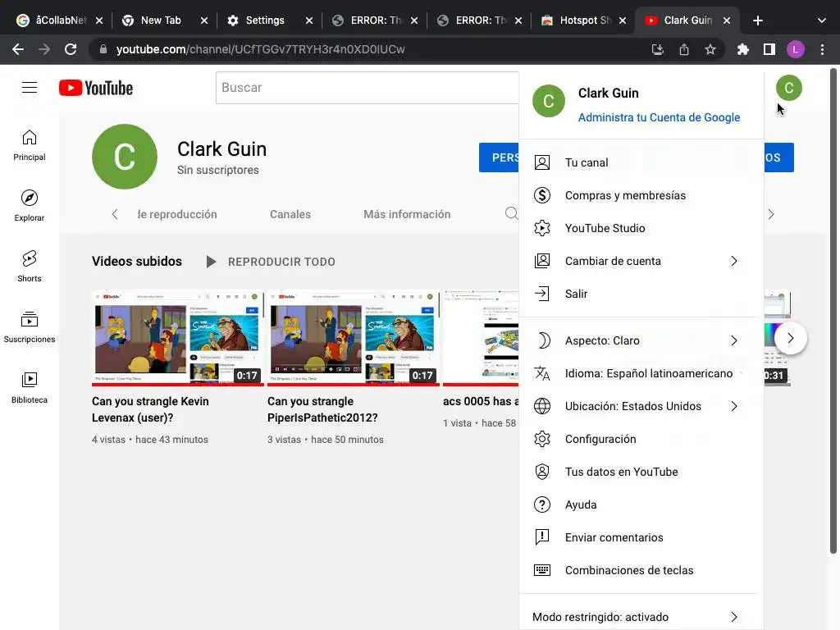Click the install app icon in address bar
This screenshot has height=630, width=840.
(658, 50)
